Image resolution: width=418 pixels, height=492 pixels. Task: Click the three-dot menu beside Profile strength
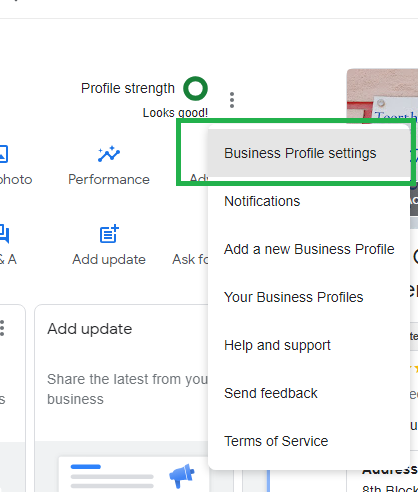pos(232,100)
